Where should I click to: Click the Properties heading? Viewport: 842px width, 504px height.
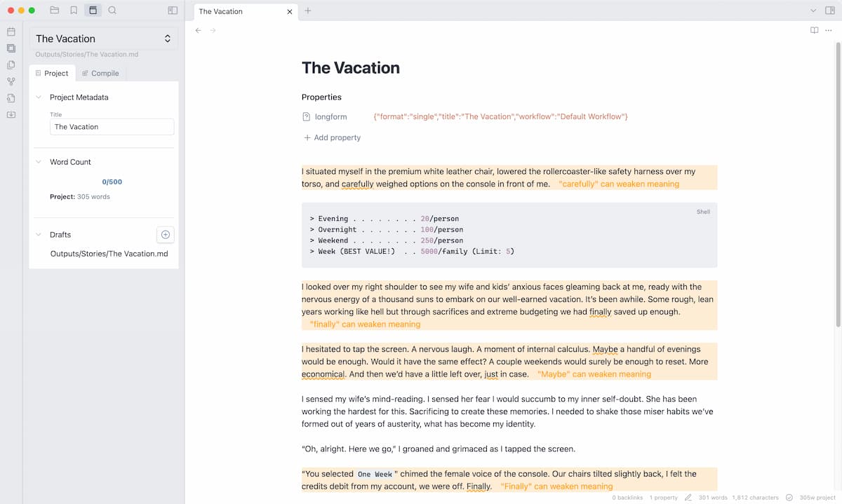coord(321,97)
